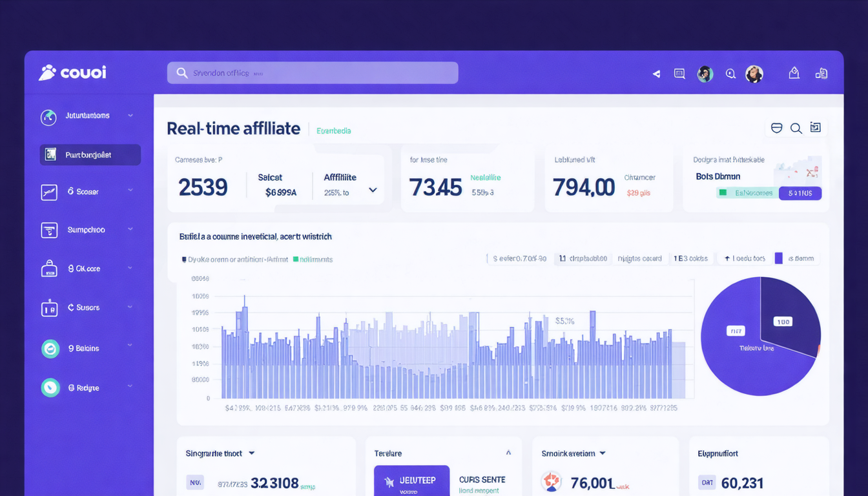Switch to the teal tab beside 'Real-time affiliate'

pyautogui.click(x=333, y=130)
